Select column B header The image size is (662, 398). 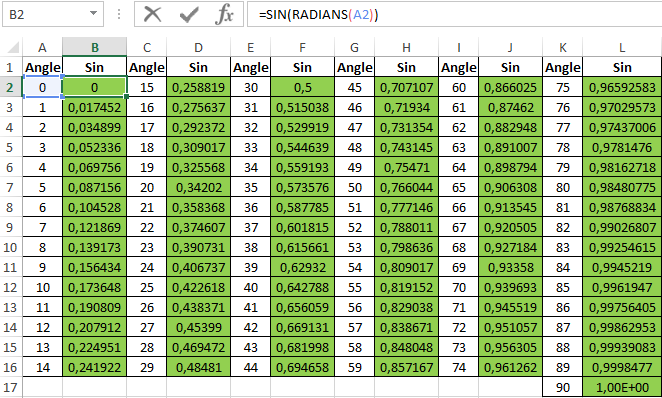(x=95, y=47)
